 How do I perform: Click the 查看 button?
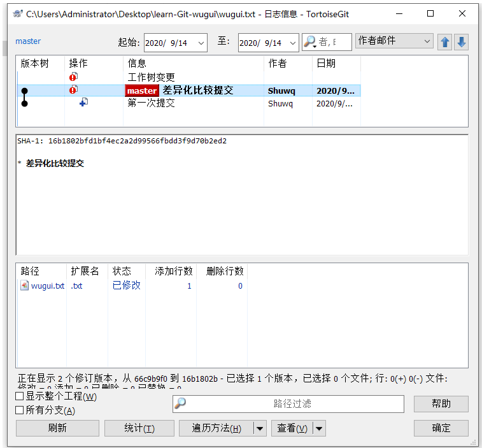pos(292,428)
